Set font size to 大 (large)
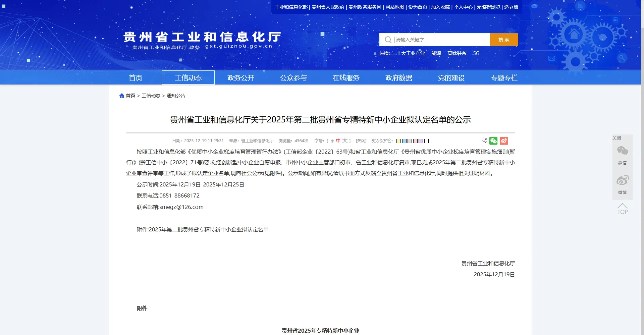Image resolution: width=644 pixels, height=335 pixels. [x=344, y=141]
